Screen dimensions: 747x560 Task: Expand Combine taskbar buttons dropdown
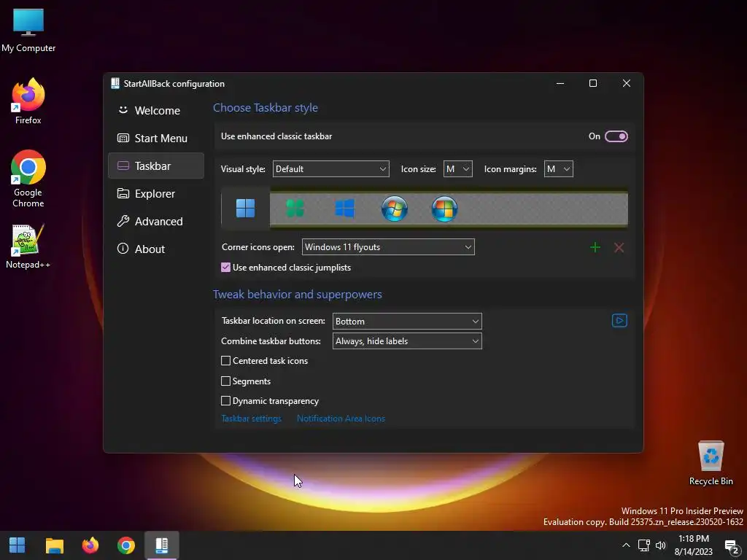[407, 341]
